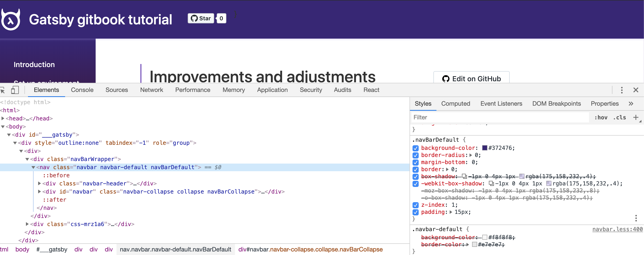Click the star count badge showing 0
This screenshot has width=644, height=255.
(x=221, y=18)
